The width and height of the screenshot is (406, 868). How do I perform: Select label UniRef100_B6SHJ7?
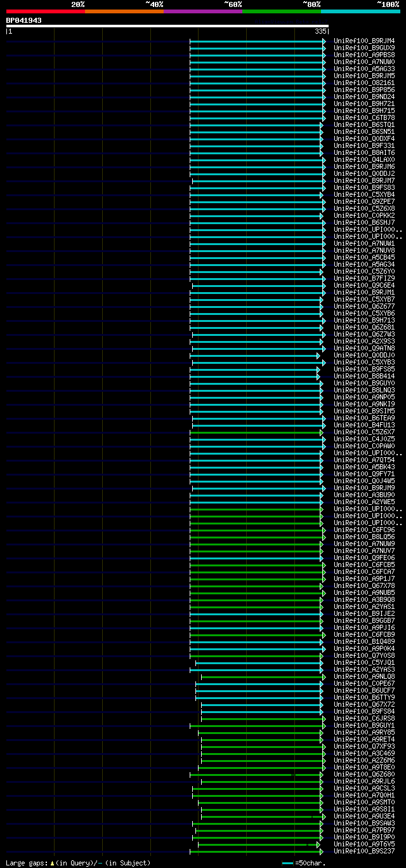tap(364, 223)
